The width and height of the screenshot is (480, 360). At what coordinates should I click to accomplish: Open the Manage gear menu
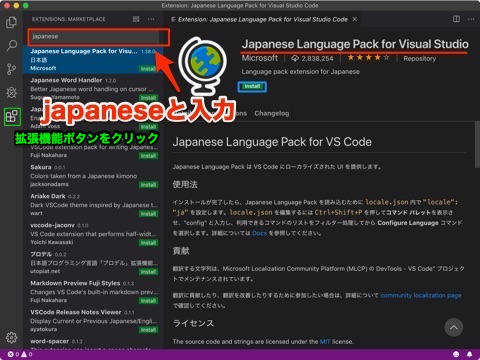coord(11,337)
